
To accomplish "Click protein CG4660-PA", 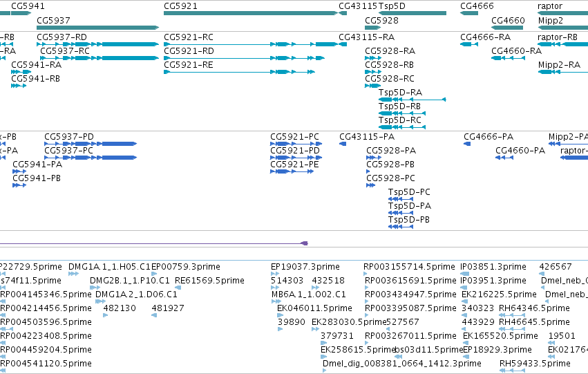I will click(x=504, y=158).
